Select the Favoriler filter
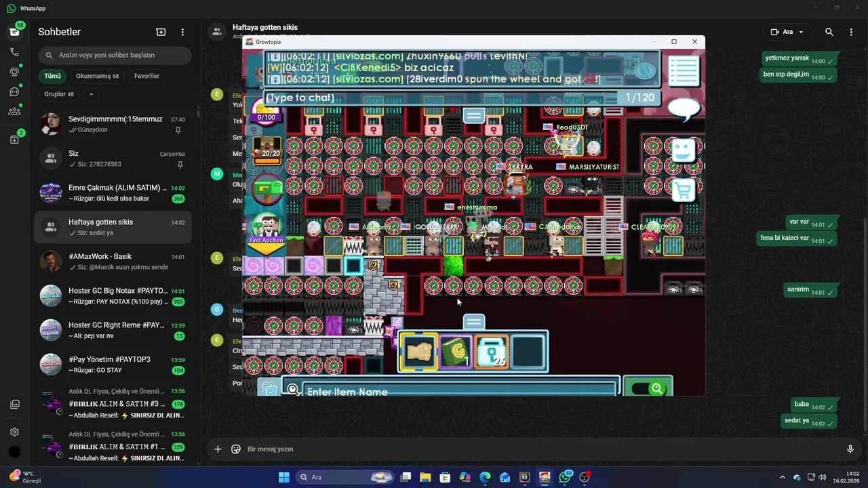 click(146, 76)
